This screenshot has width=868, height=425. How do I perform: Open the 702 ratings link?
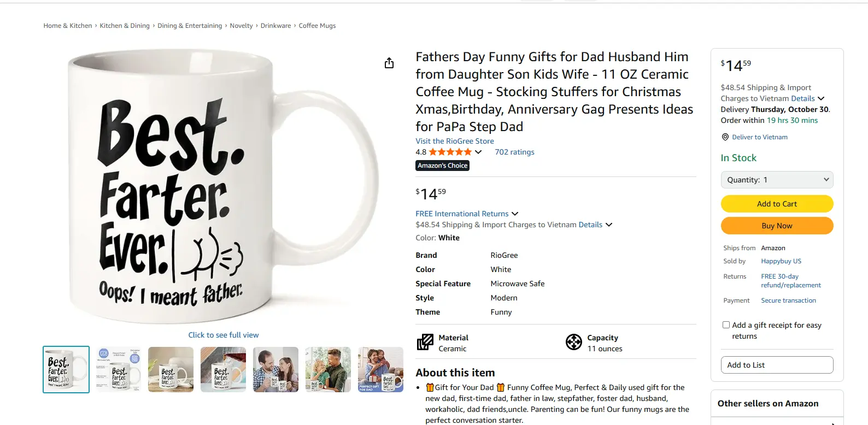[x=514, y=152]
